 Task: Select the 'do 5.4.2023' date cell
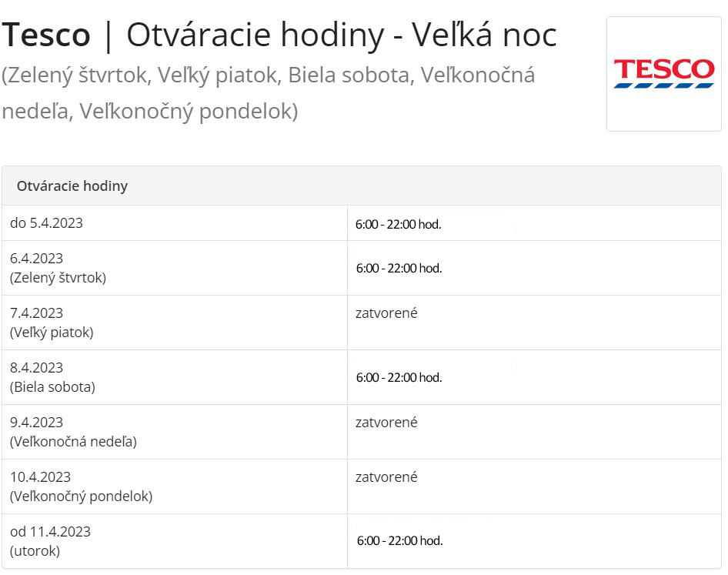click(46, 223)
